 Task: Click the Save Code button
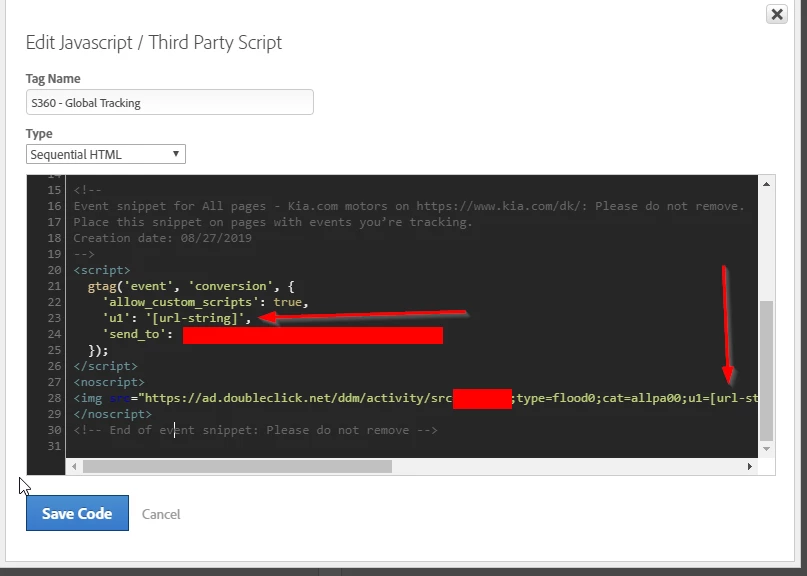tap(77, 513)
